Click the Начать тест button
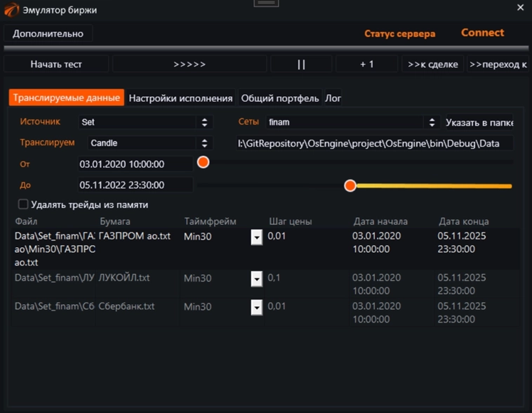Screen dimensions: 532x413 point(56,64)
